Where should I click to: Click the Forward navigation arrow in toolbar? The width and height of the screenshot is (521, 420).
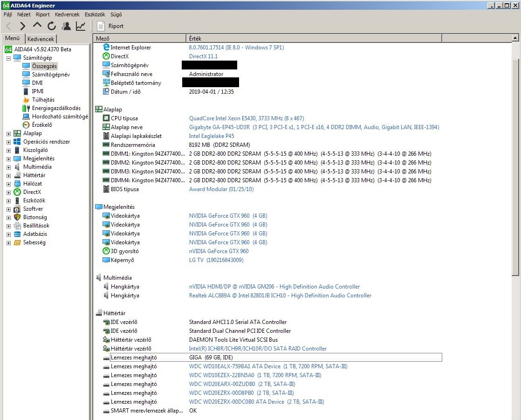[22, 26]
